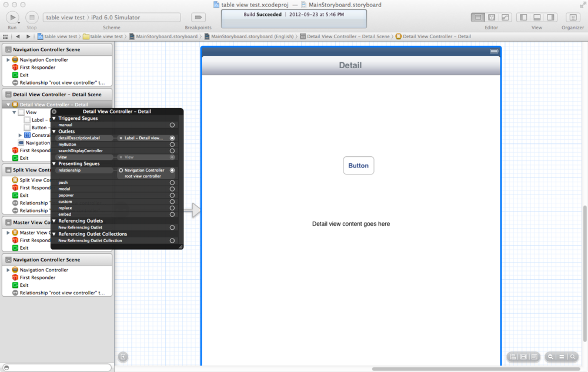Open the Organizer window
588x372 pixels.
[x=572, y=18]
